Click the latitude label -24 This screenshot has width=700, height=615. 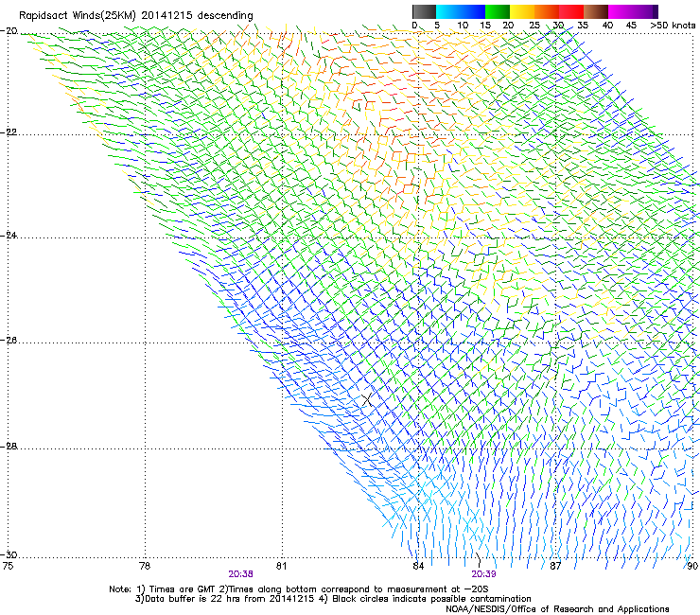click(9, 236)
